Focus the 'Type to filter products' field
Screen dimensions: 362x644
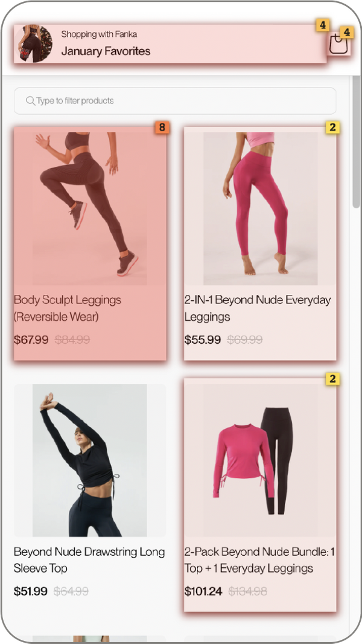175,101
